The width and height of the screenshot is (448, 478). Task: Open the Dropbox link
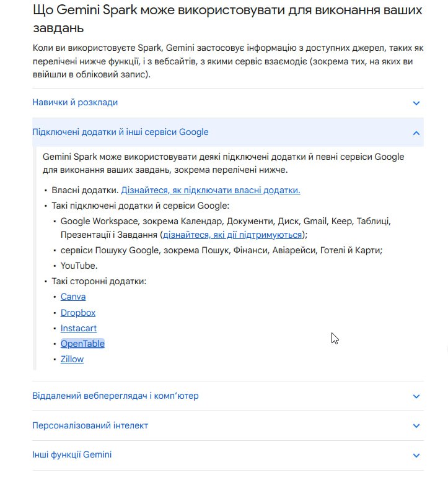pos(78,313)
